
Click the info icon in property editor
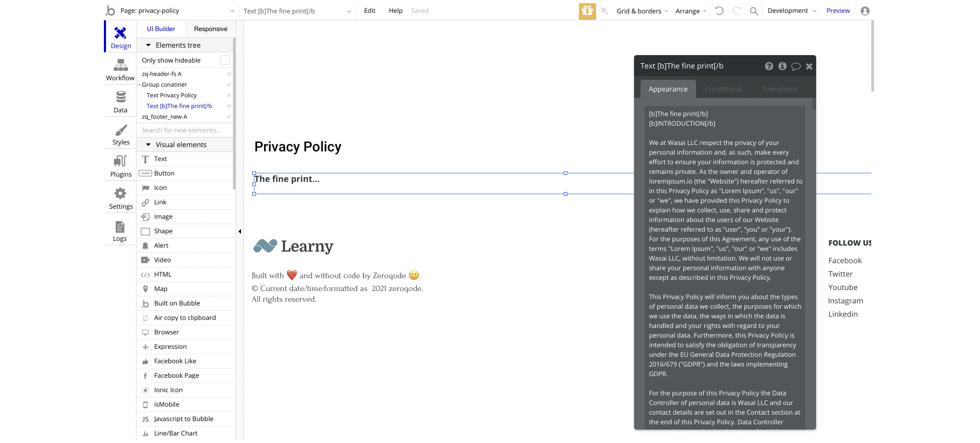(x=782, y=66)
